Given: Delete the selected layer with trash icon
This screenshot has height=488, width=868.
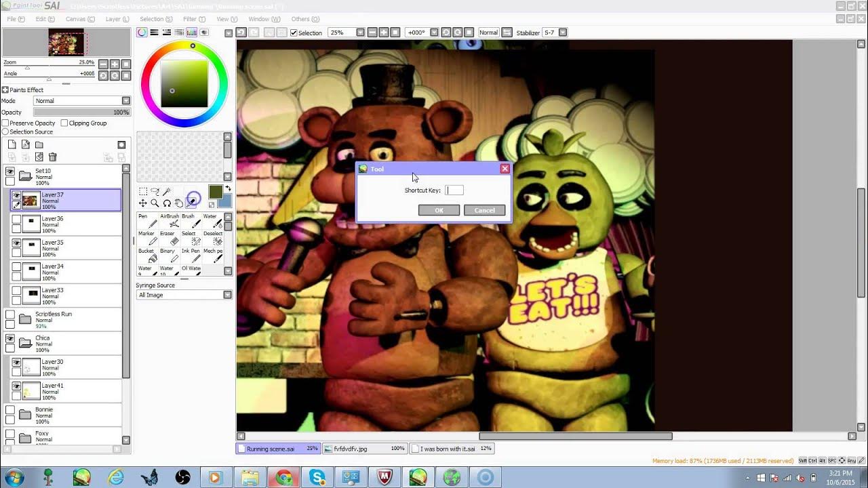Looking at the screenshot, I should [x=53, y=157].
